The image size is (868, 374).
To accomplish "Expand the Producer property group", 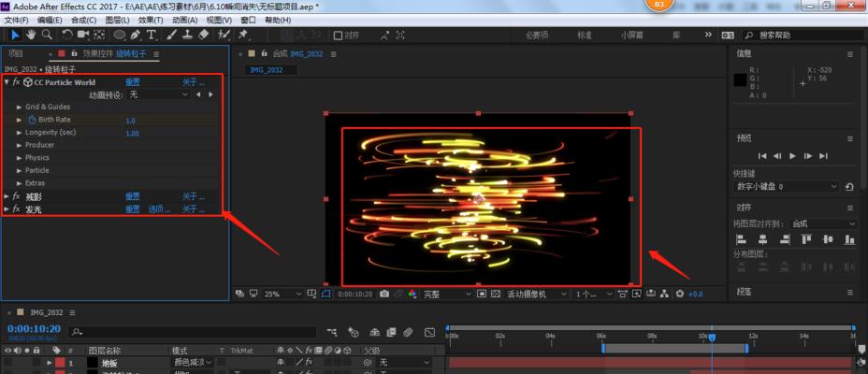I will coord(20,145).
